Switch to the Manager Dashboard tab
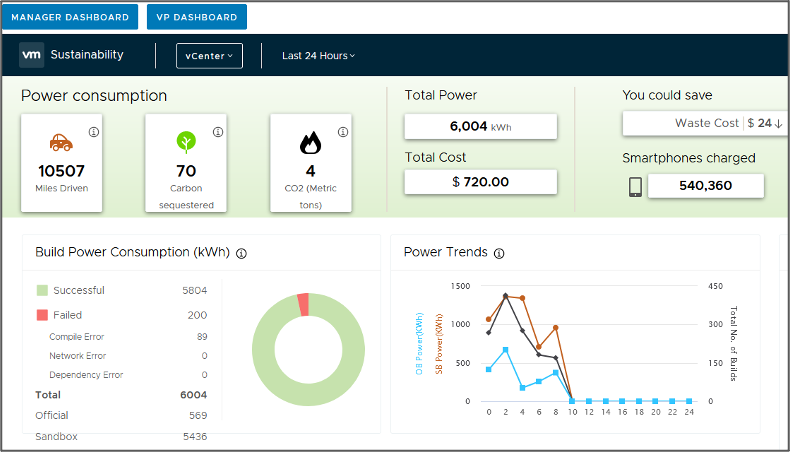790x452 pixels. pos(70,17)
